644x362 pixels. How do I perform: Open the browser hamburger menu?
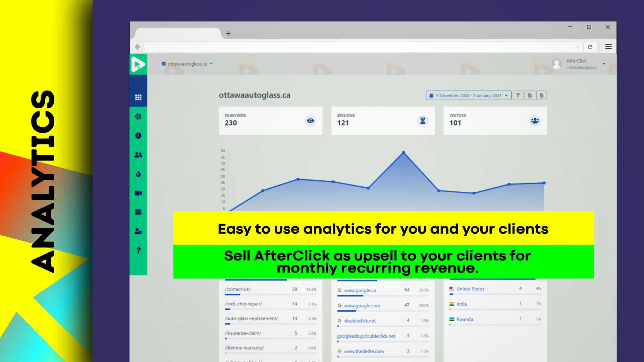click(608, 47)
